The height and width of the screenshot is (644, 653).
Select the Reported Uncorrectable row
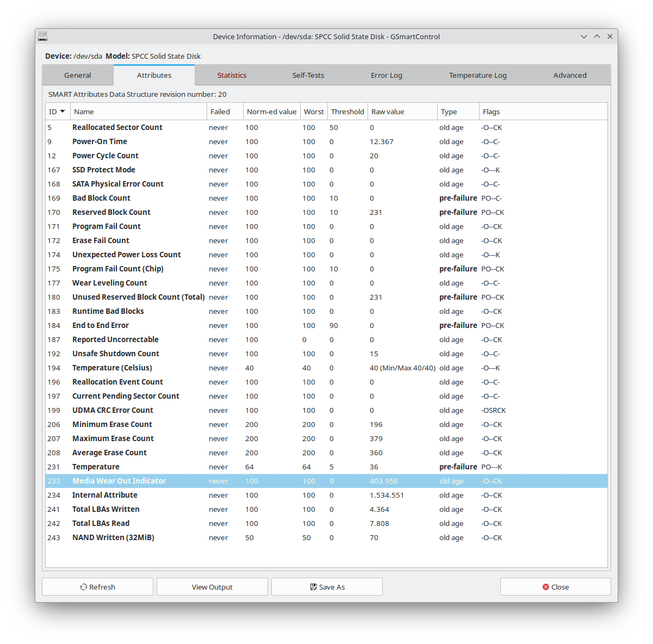(x=326, y=339)
